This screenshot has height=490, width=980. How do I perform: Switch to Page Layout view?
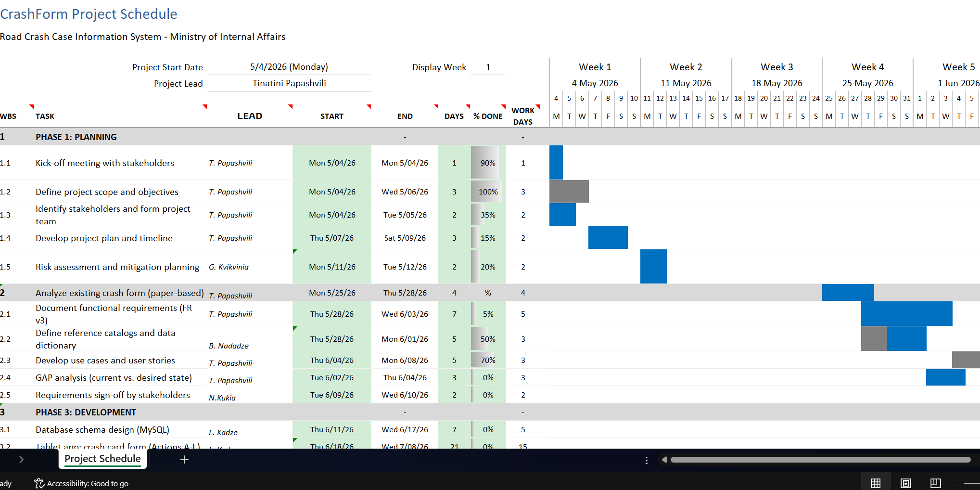tap(906, 483)
